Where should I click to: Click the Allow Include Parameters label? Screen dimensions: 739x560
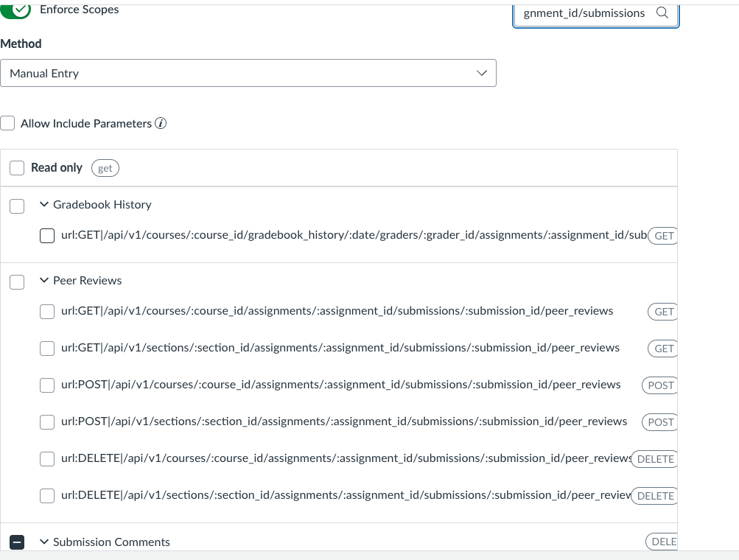click(x=86, y=124)
